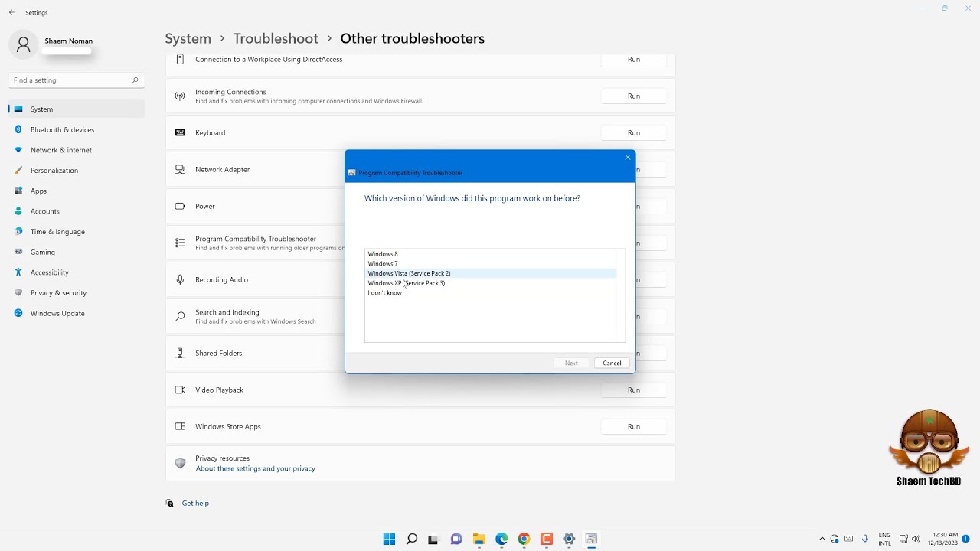Open the clock and date panel

pyautogui.click(x=946, y=539)
